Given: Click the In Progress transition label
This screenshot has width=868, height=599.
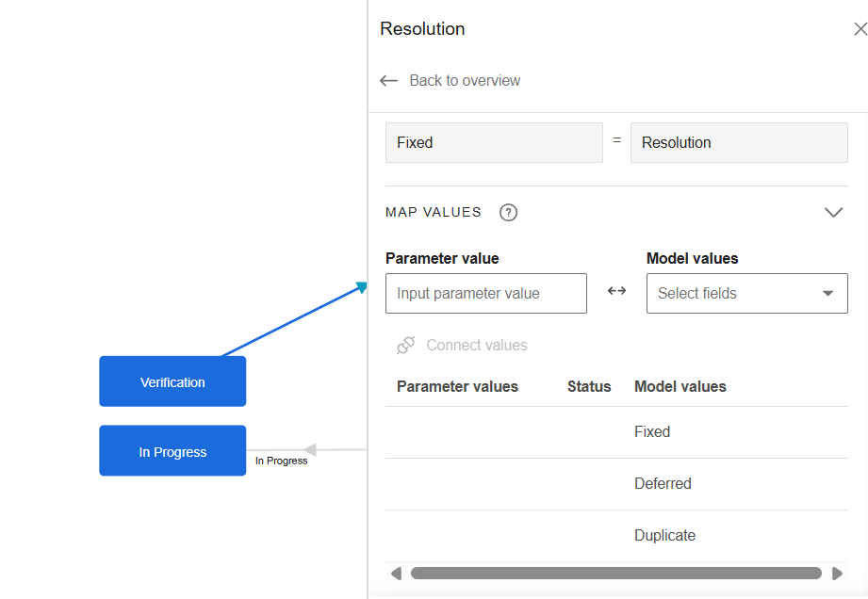Looking at the screenshot, I should (x=281, y=461).
